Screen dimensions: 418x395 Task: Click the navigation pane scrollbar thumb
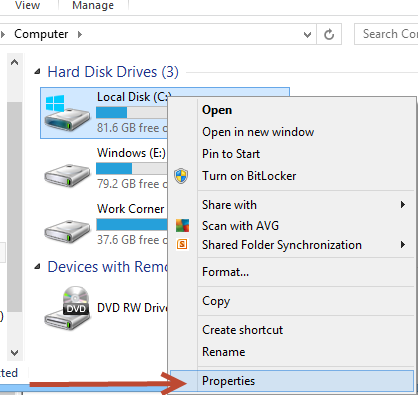click(x=14, y=207)
